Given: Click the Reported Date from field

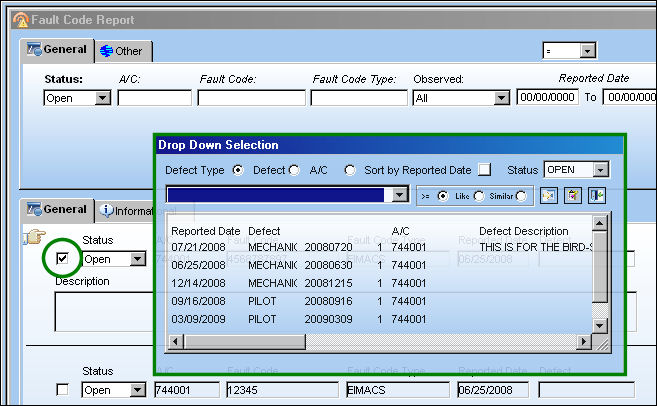Looking at the screenshot, I should (547, 97).
